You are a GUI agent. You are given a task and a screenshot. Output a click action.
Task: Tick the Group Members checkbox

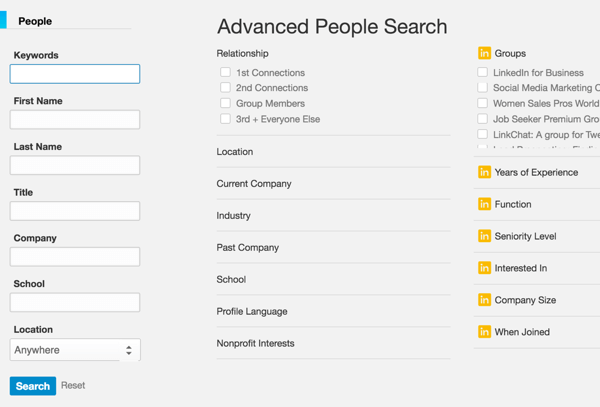(x=225, y=103)
